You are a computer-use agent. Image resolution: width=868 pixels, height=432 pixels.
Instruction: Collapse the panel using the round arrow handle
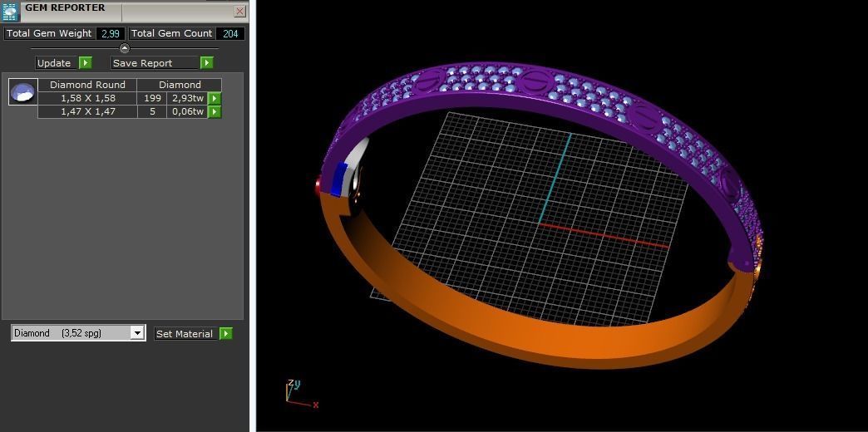click(125, 48)
